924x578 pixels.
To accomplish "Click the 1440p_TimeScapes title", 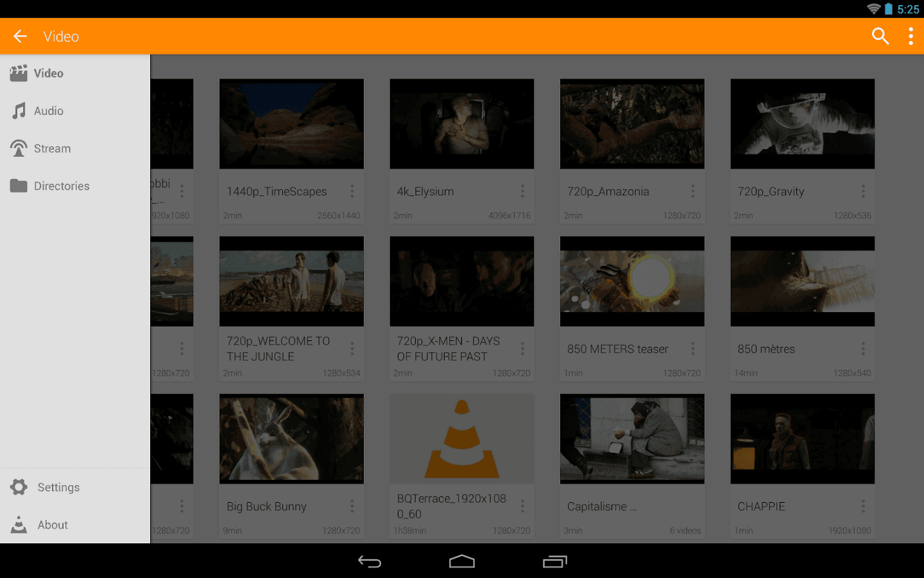I will [x=277, y=191].
